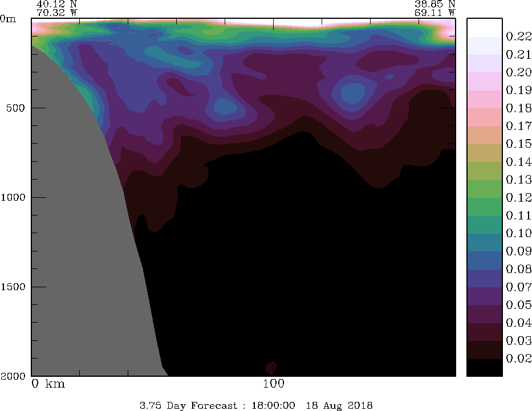Click the 0.04 colorbar label

point(519,323)
